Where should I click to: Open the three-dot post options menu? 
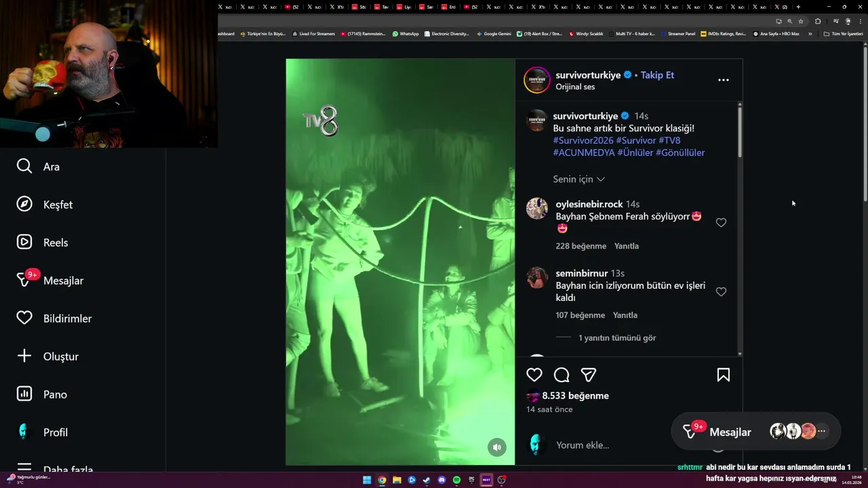point(724,80)
